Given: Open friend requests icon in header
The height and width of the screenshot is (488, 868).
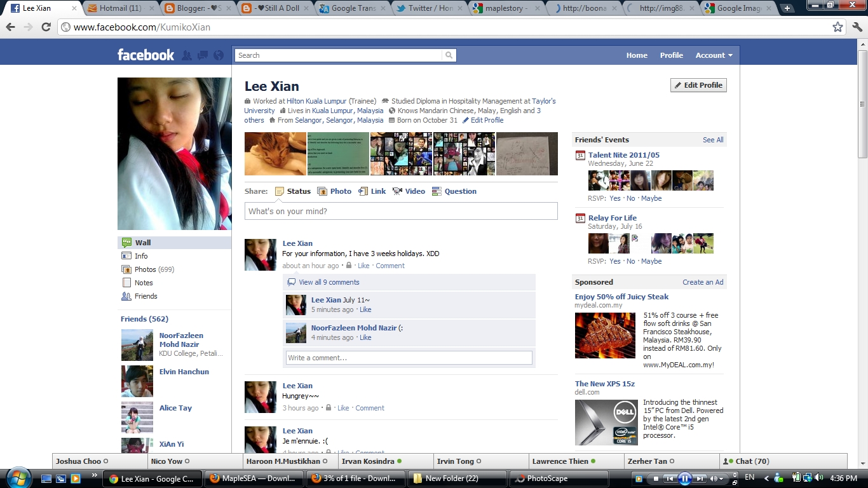Looking at the screenshot, I should (x=187, y=55).
